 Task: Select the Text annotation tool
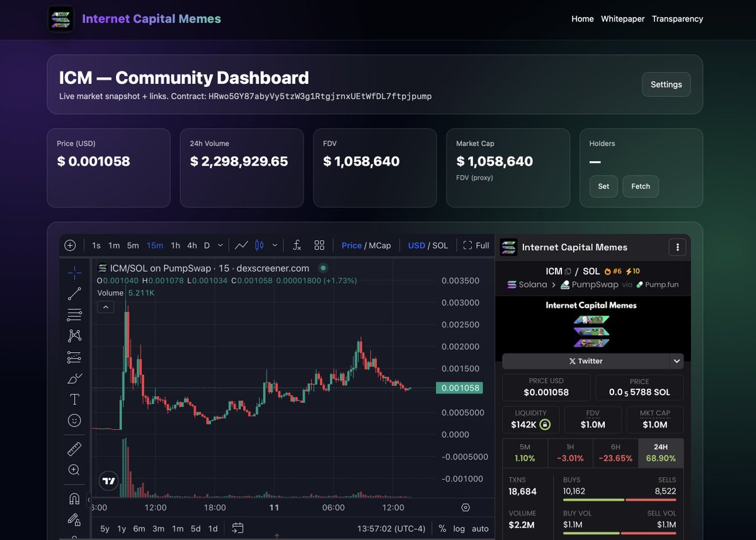click(74, 399)
